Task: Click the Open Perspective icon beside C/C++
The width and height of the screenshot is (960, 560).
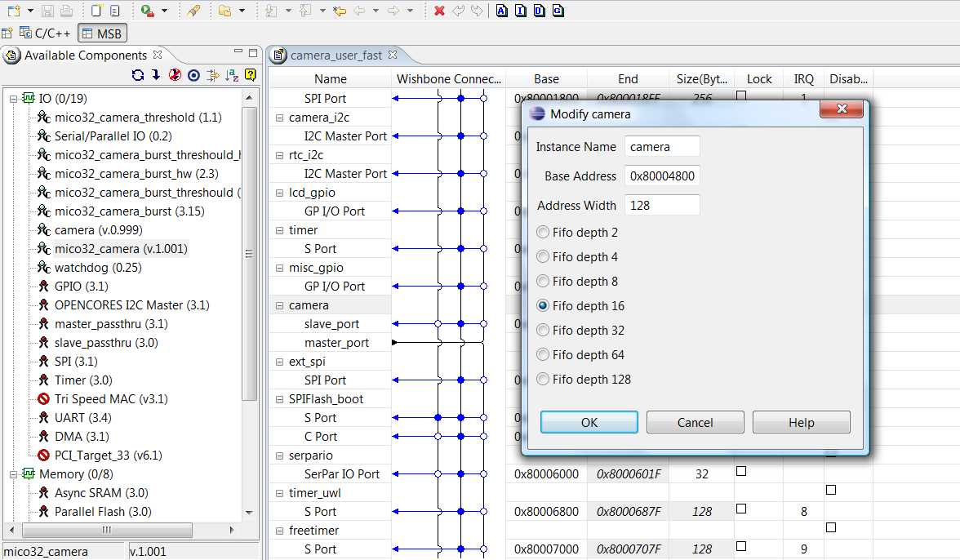Action: pyautogui.click(x=7, y=33)
